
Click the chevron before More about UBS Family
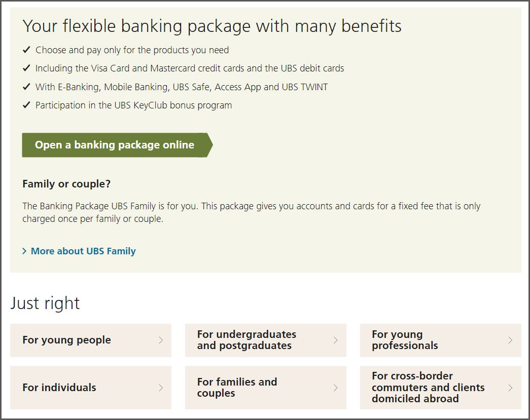pos(24,251)
